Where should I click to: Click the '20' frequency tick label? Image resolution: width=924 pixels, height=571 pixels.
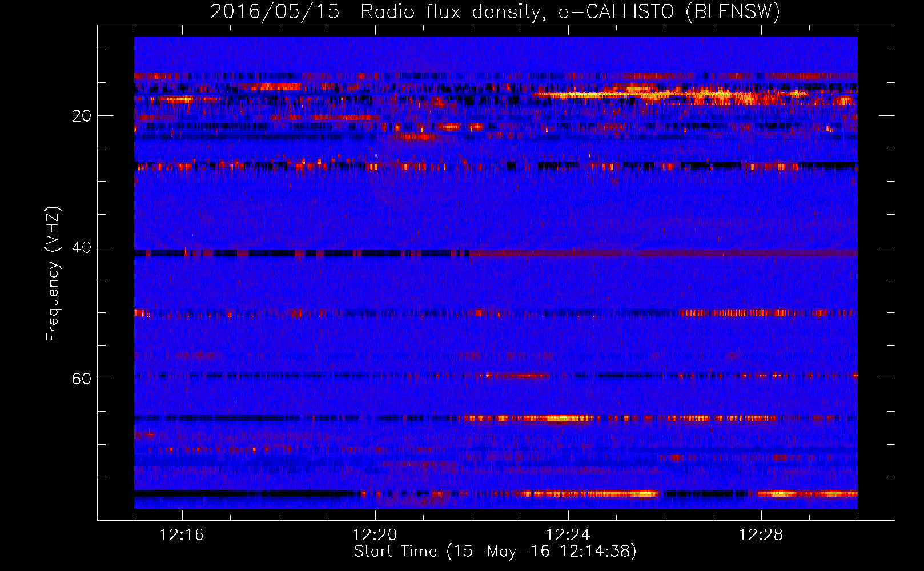pos(82,116)
